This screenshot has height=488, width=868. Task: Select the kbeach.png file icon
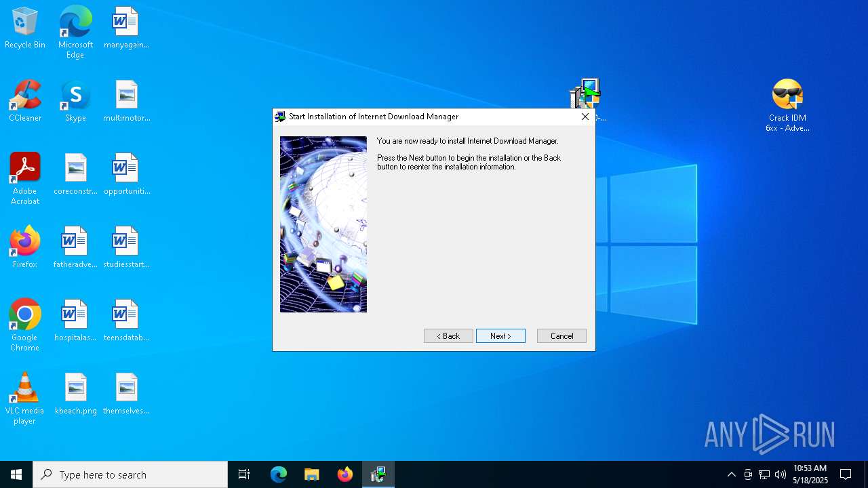coord(75,394)
